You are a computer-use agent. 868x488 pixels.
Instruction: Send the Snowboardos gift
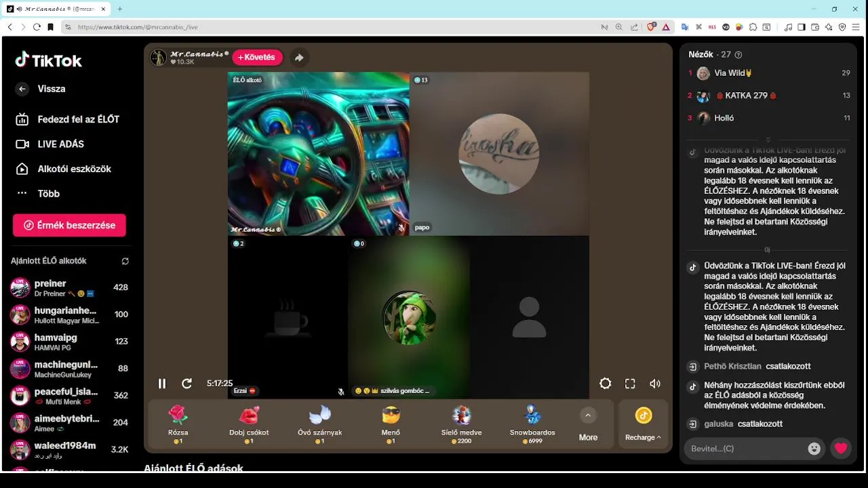tap(532, 424)
